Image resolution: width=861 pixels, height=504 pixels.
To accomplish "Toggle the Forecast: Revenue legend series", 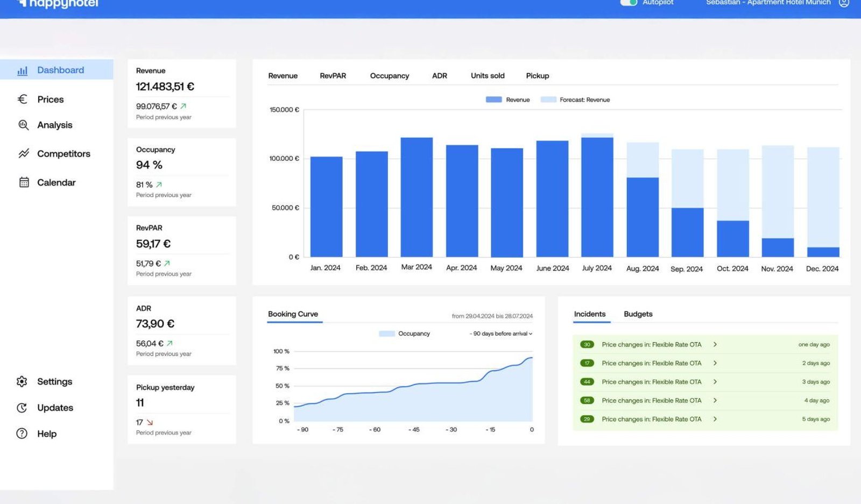I will click(x=575, y=100).
